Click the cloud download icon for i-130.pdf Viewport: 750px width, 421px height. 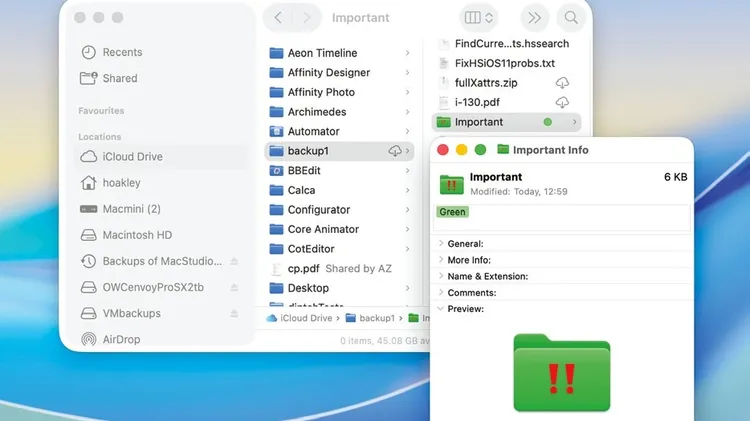pyautogui.click(x=562, y=102)
